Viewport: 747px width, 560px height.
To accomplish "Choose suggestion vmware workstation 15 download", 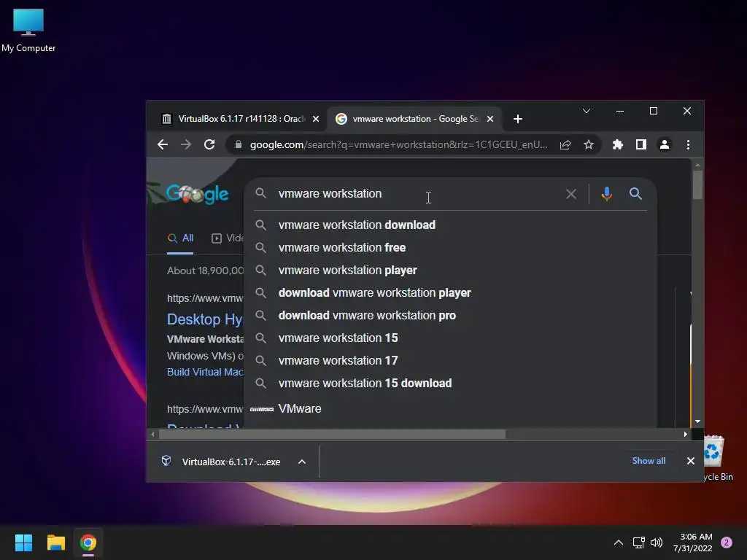I will [451, 384].
